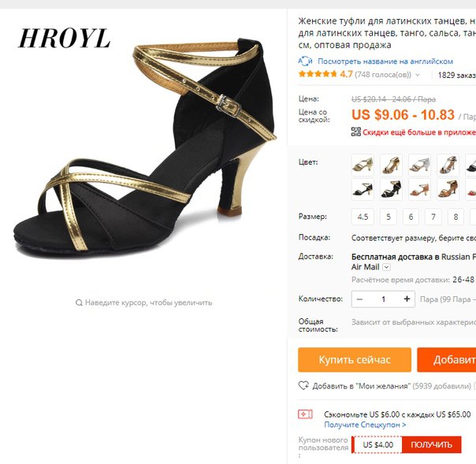Click the translate icon beside English title link

tap(305, 61)
